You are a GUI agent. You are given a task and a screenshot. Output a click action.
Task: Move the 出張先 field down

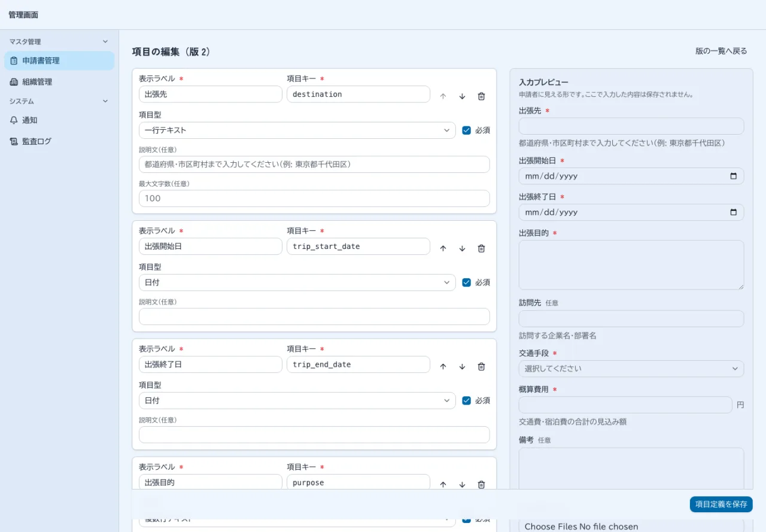tap(462, 96)
